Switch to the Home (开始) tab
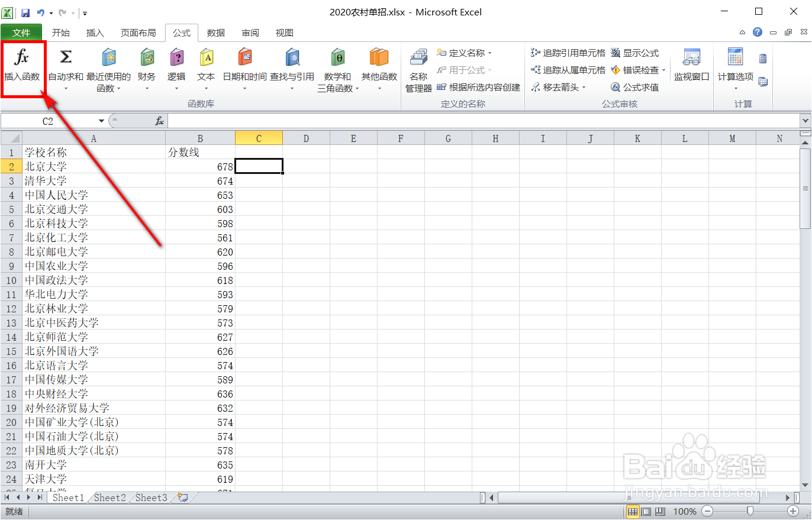The width and height of the screenshot is (812, 520). coord(61,33)
